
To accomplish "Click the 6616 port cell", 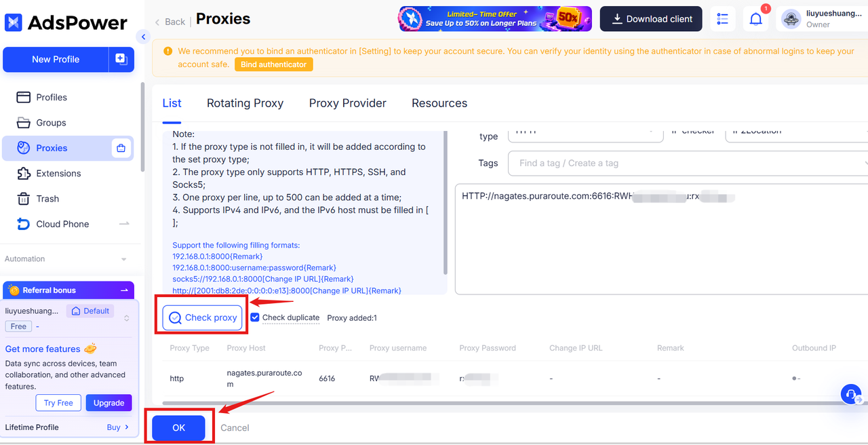I will [327, 379].
